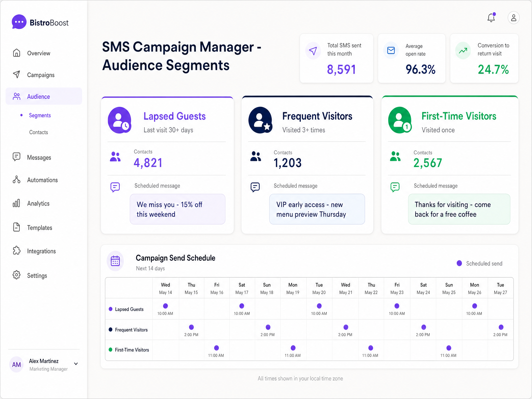
Task: Open the Contacts submenu item
Action: point(39,132)
